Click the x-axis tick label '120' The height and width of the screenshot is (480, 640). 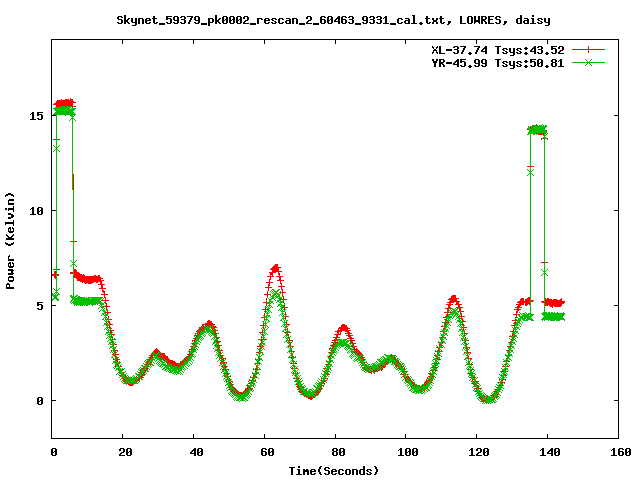[479, 452]
